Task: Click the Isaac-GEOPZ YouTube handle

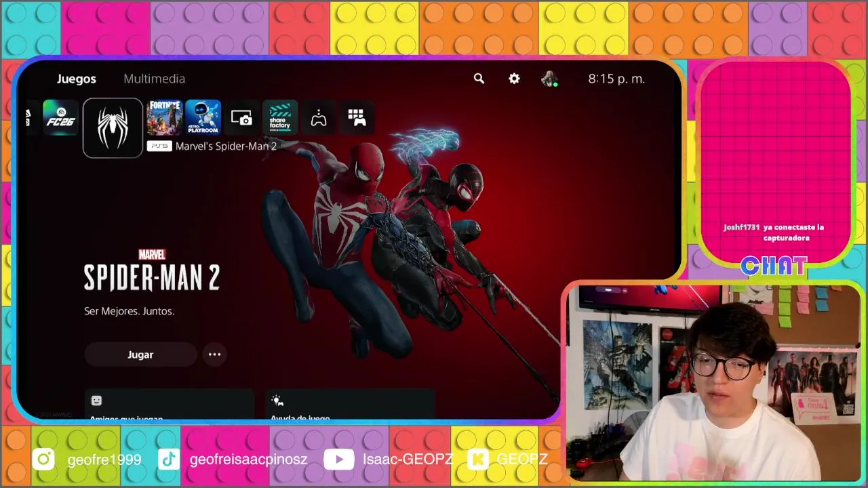Action: 408,460
